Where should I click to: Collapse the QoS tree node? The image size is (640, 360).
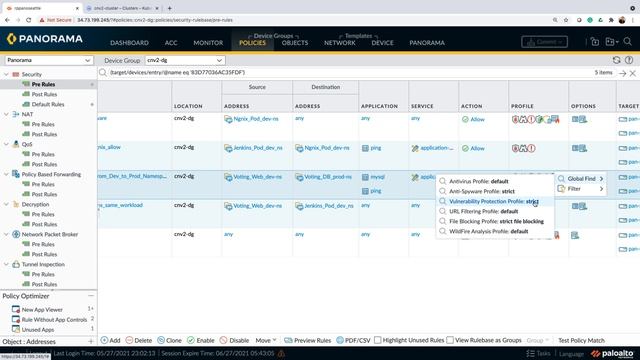pos(6,144)
